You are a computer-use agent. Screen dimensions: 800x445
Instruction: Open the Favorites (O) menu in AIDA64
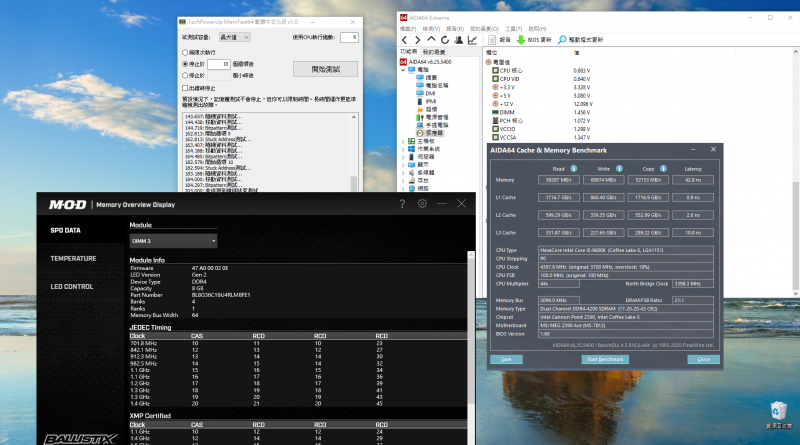[x=484, y=29]
